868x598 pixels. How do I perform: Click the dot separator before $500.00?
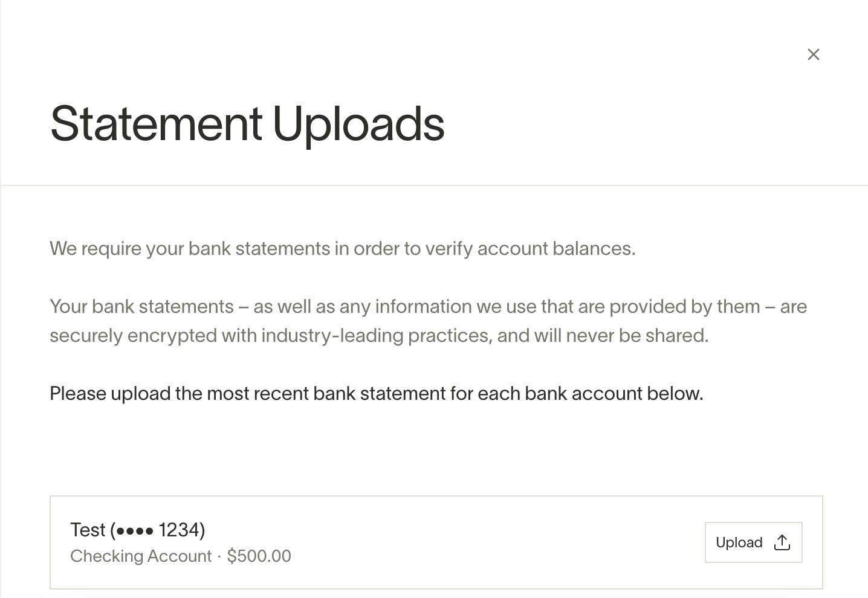coord(219,556)
